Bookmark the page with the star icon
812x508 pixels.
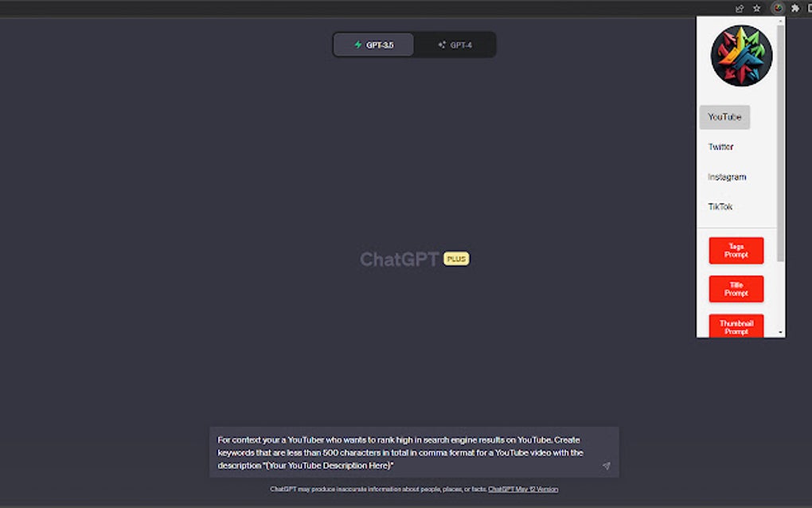click(756, 8)
